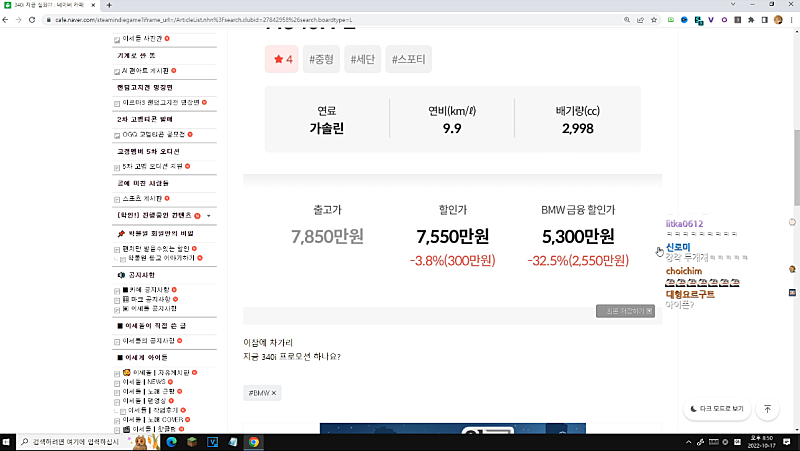Click the 7,850만원 release price
Image resolution: width=800 pixels, height=451 pixels.
(328, 237)
